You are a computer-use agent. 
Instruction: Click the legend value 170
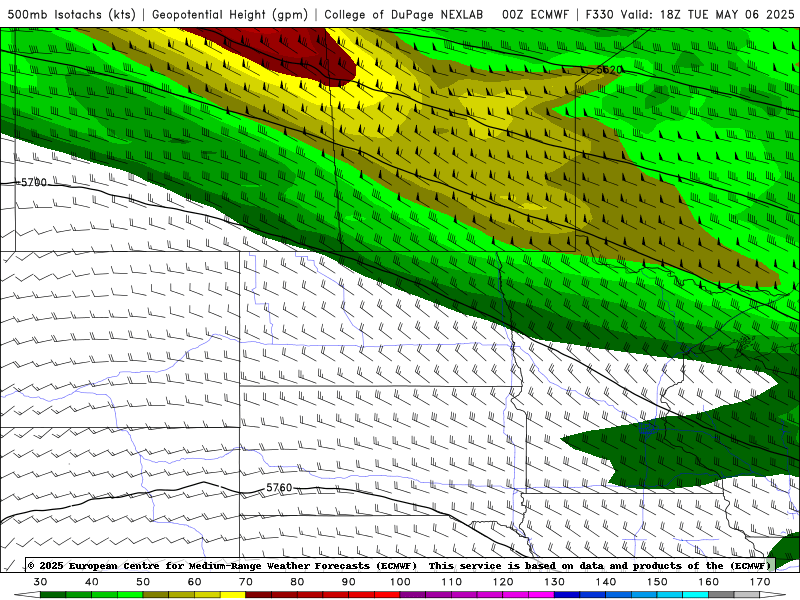[x=760, y=582]
